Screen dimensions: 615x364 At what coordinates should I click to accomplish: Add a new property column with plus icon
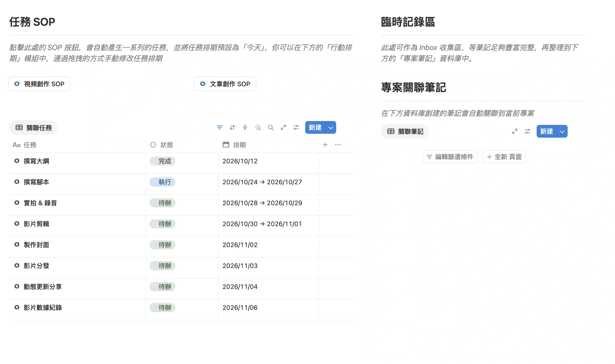[x=325, y=145]
